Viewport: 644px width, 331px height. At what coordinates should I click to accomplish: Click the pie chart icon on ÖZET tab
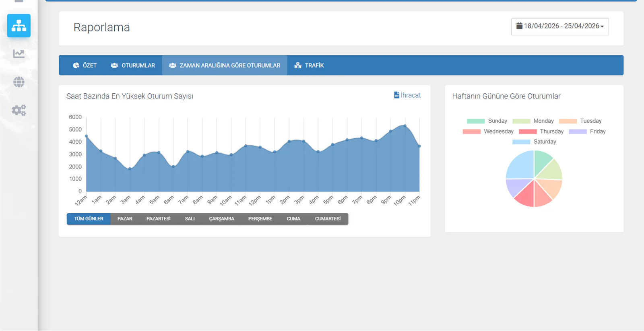[76, 65]
